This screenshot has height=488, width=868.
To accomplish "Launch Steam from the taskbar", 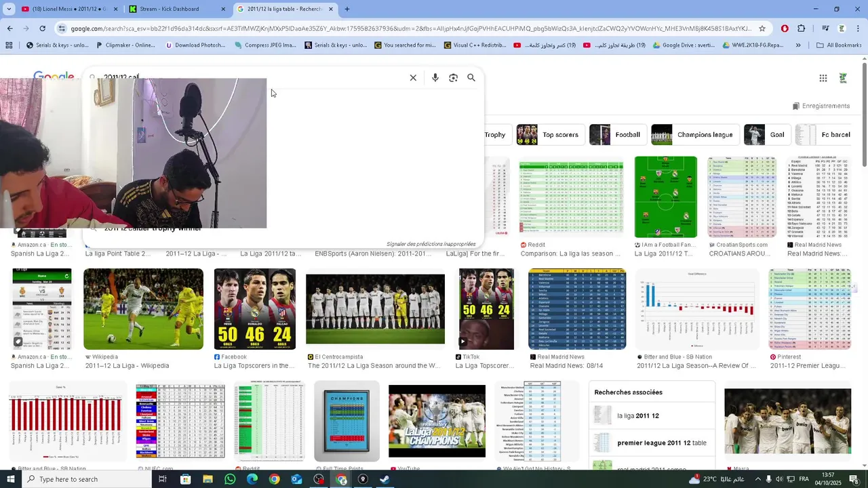I will click(384, 479).
